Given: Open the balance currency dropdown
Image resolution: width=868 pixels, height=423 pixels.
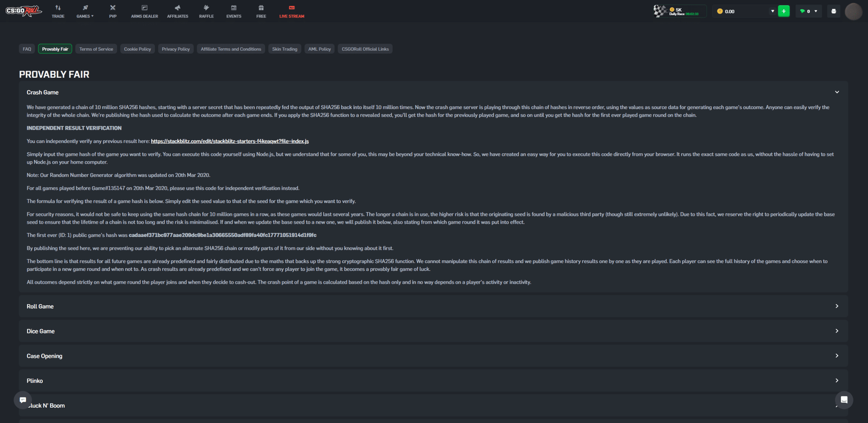Looking at the screenshot, I should (771, 10).
